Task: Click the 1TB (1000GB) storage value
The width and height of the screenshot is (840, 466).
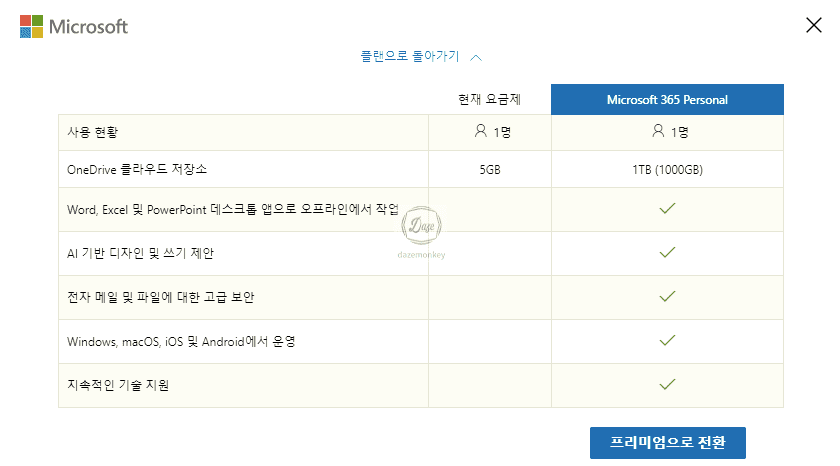Action: coord(667,170)
